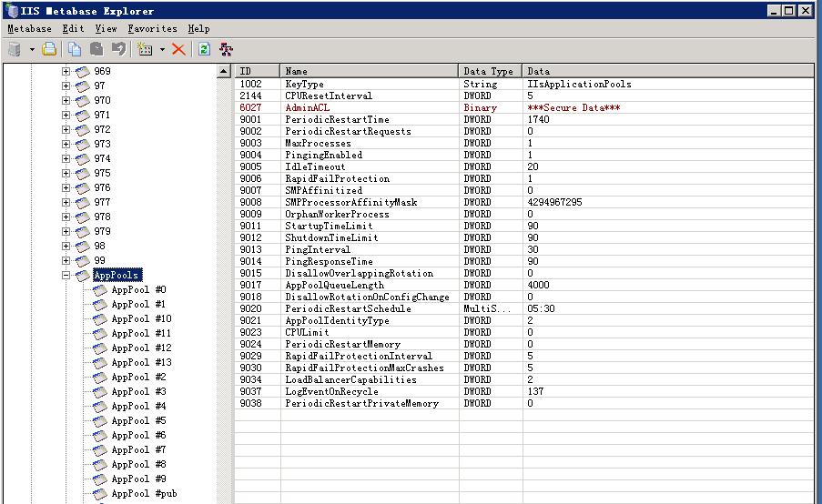Screen dimensions: 822x504
Task: Sort by the Name column header
Action: coord(369,71)
